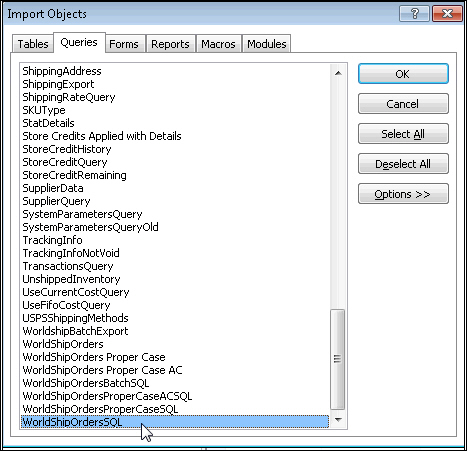Select the UseFifoCostQuery item
This screenshot has width=467, height=451.
[66, 305]
